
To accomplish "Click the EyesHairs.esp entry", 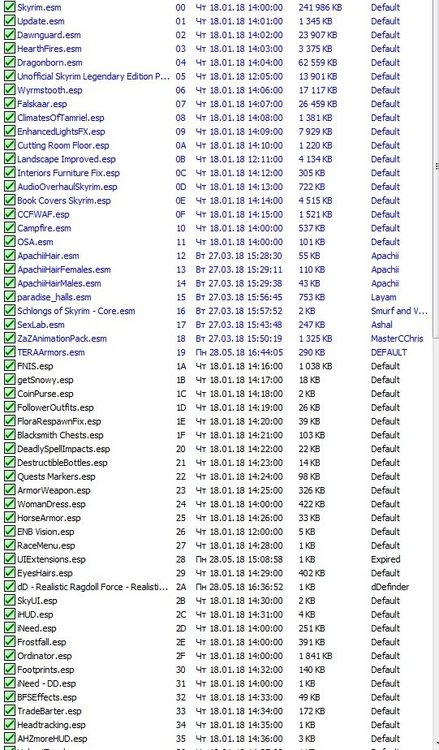I will coord(45,573).
